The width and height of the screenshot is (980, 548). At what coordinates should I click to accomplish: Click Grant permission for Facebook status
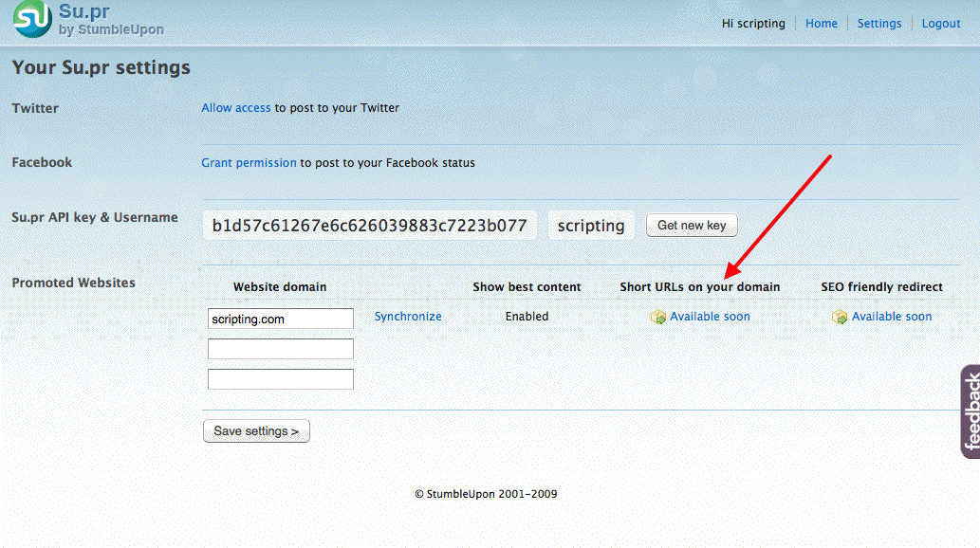(x=249, y=163)
